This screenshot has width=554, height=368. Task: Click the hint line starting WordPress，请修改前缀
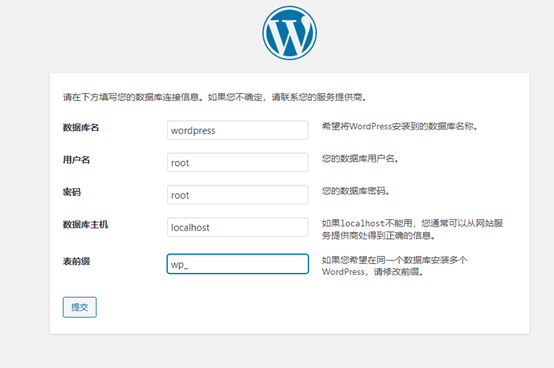tap(372, 272)
